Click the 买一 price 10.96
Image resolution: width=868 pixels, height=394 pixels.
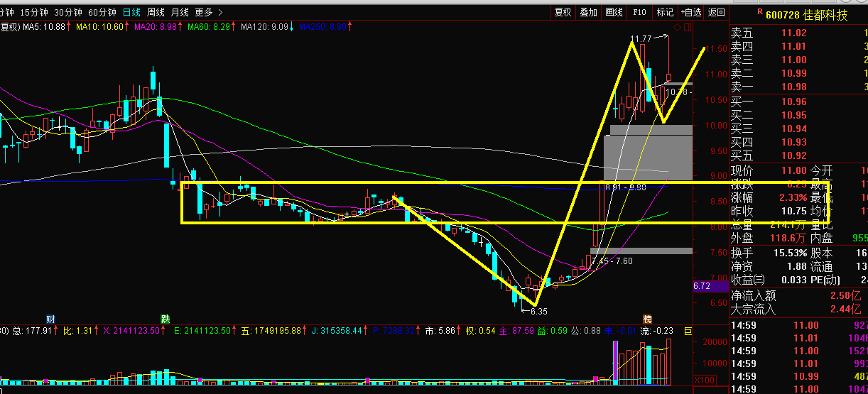(x=794, y=102)
